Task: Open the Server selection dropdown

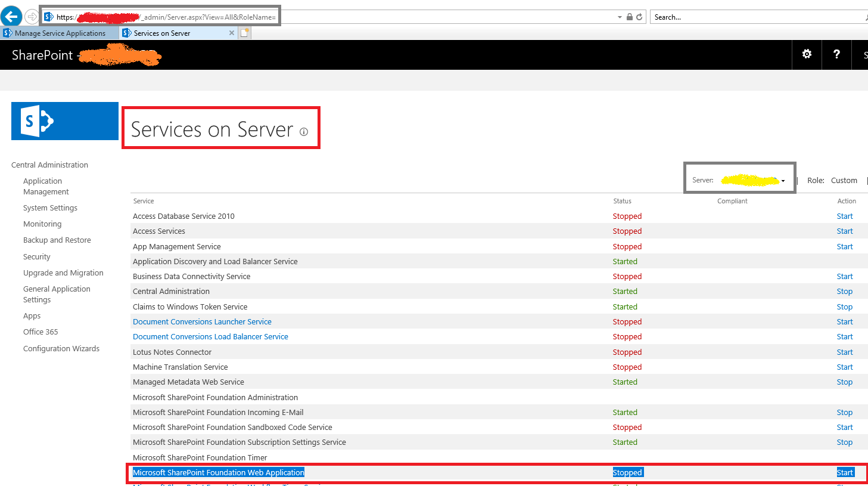Action: pos(782,180)
